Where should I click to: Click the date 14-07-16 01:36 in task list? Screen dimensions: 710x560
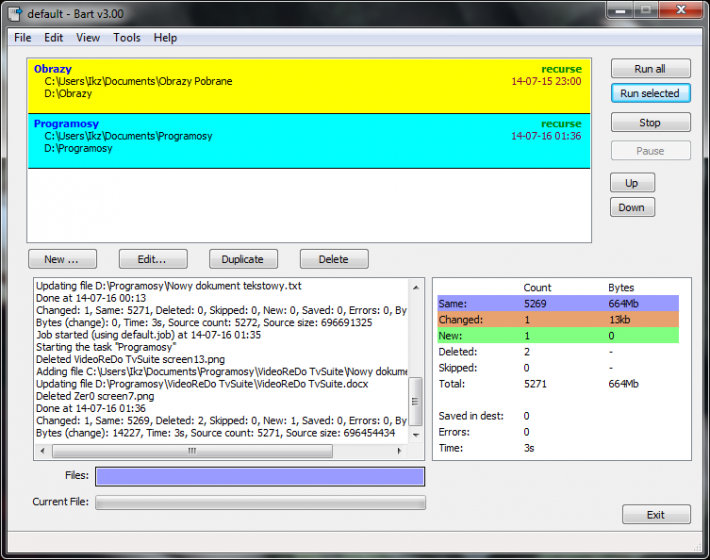point(546,136)
